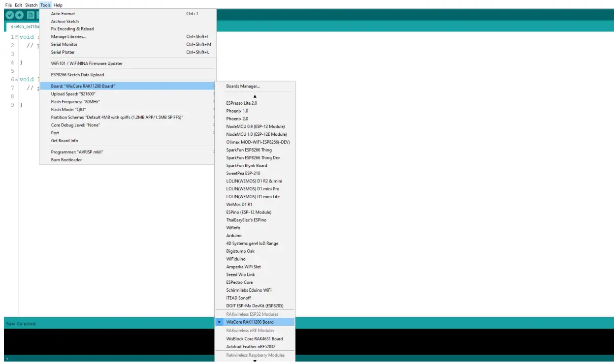
Task: Expand Flash Mode "QIO" submenu
Action: (128, 110)
